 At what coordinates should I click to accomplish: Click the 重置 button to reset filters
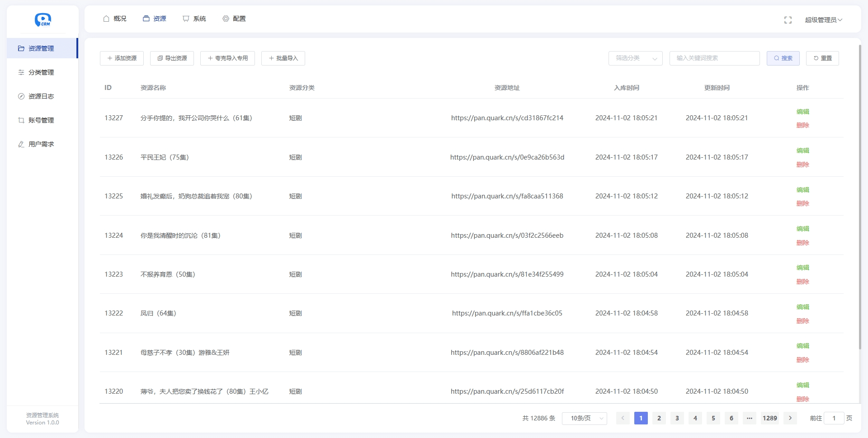coord(822,58)
